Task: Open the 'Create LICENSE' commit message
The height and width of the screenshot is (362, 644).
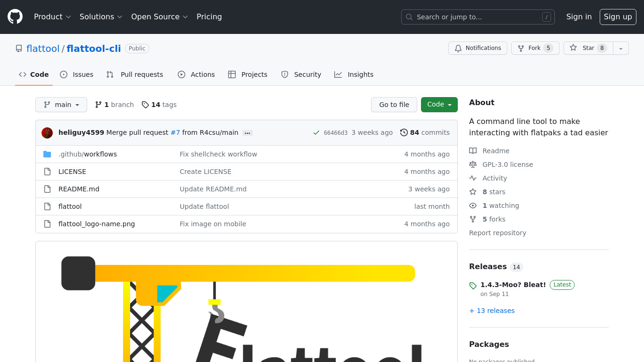Action: pyautogui.click(x=206, y=172)
